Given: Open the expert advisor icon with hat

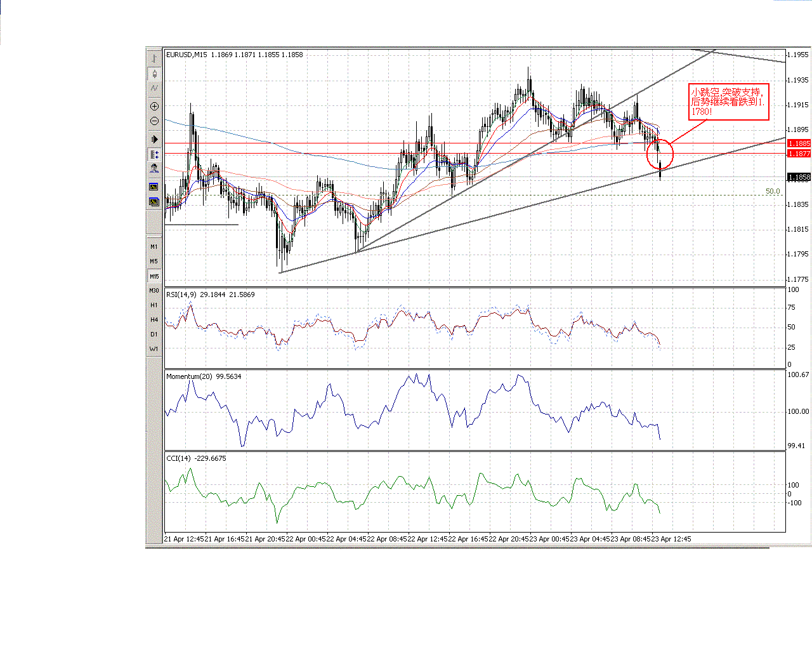Looking at the screenshot, I should point(154,169).
